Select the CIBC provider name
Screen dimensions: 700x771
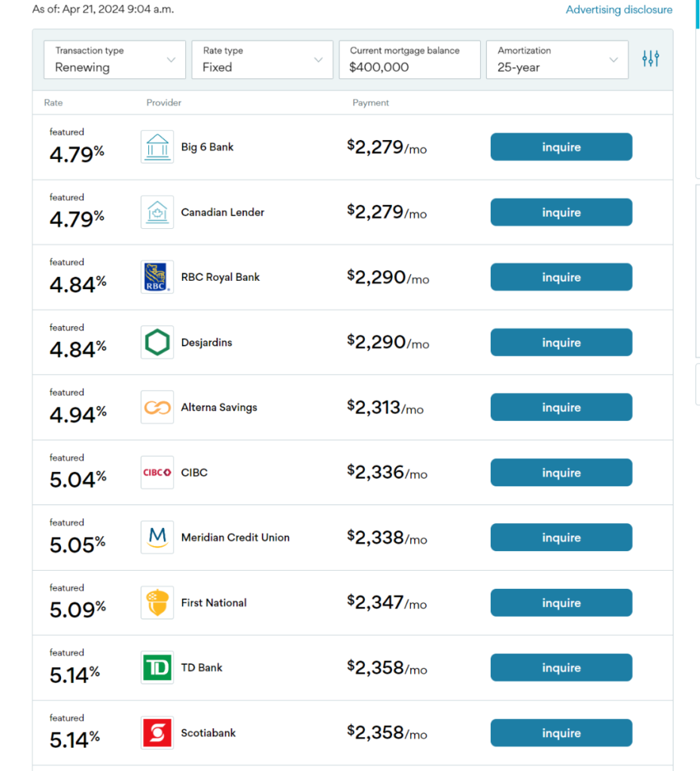tap(194, 473)
